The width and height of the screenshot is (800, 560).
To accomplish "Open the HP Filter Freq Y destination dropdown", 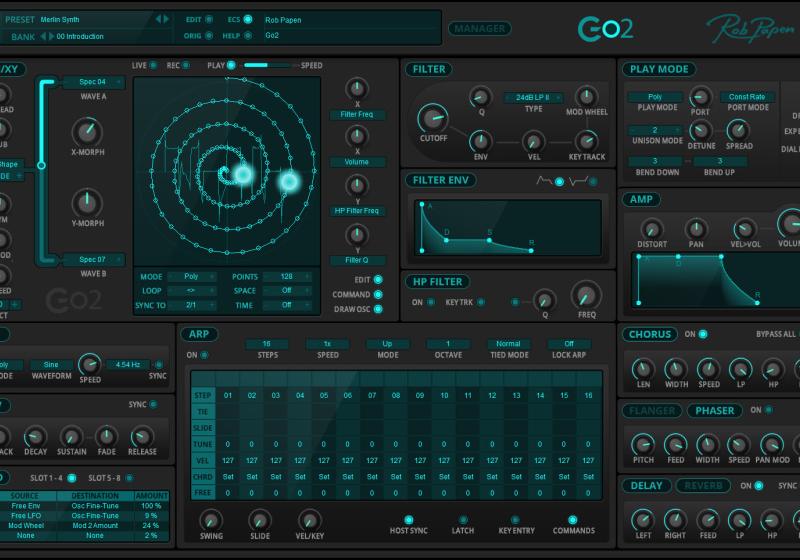I will pos(357,211).
